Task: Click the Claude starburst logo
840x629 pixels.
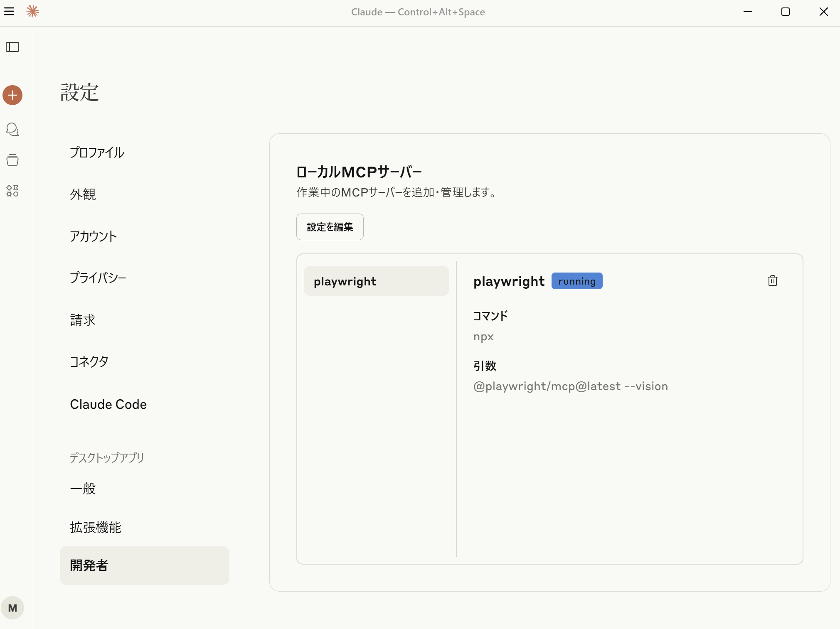Action: click(x=32, y=11)
